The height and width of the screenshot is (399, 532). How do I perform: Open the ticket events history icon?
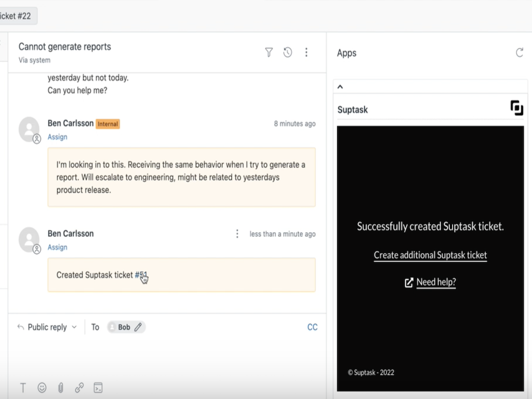[x=287, y=52]
